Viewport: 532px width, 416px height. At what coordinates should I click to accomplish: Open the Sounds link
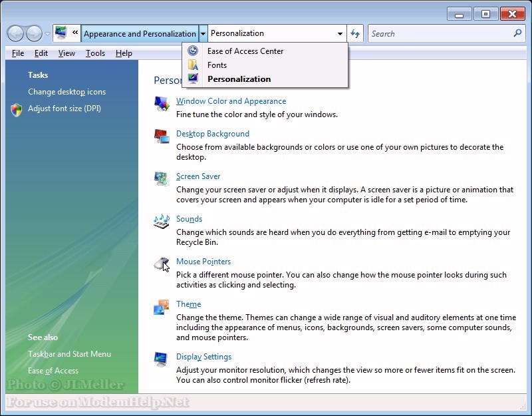[189, 219]
